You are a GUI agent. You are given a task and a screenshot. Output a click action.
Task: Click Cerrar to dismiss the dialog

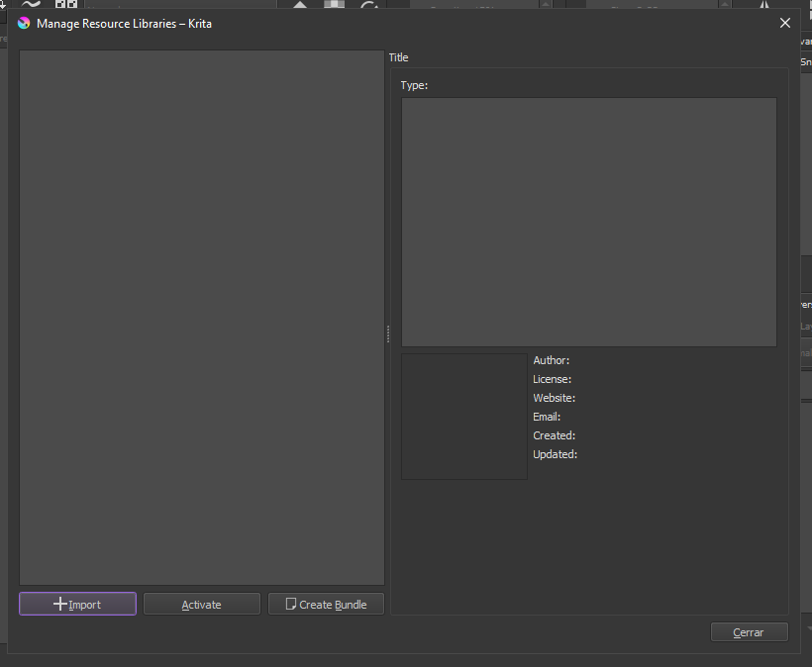[x=749, y=632]
